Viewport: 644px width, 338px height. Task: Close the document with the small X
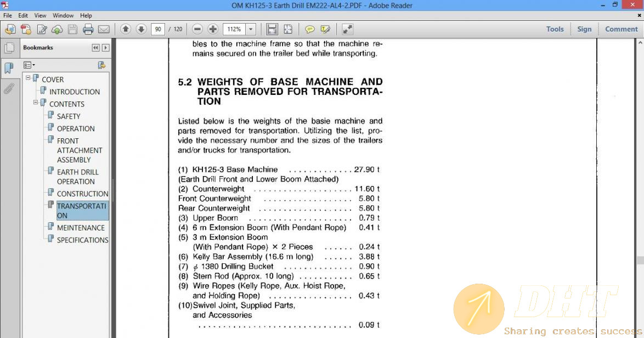640,15
